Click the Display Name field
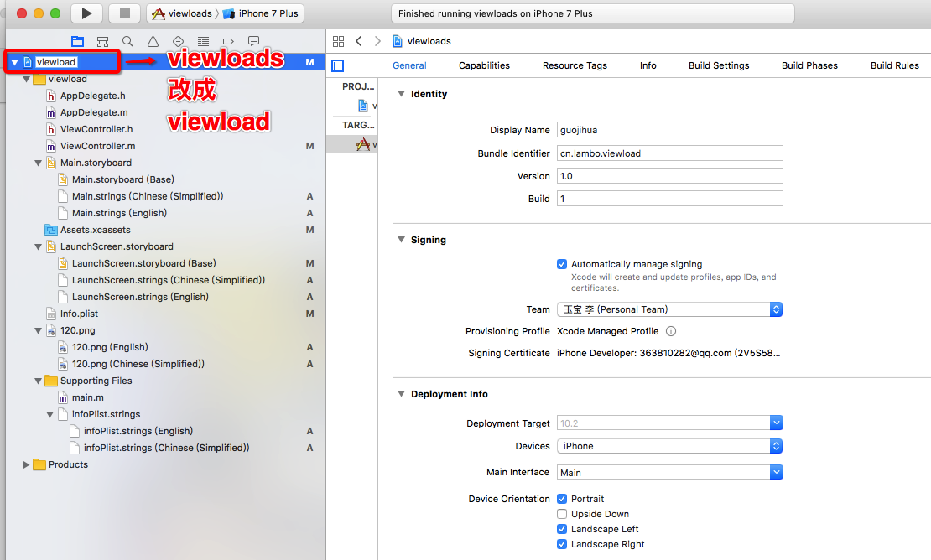 tap(670, 130)
